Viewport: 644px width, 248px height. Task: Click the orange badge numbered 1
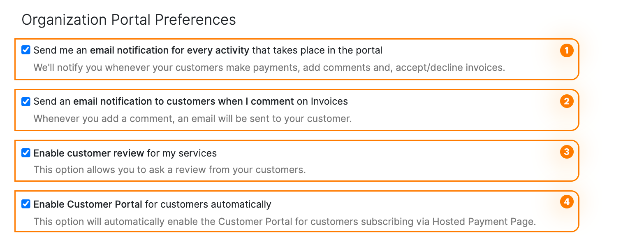567,50
